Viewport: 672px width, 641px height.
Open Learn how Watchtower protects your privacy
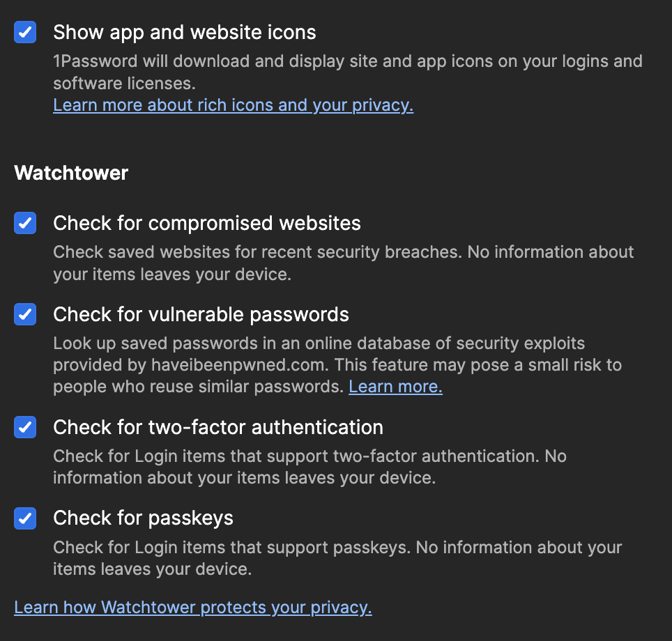193,608
